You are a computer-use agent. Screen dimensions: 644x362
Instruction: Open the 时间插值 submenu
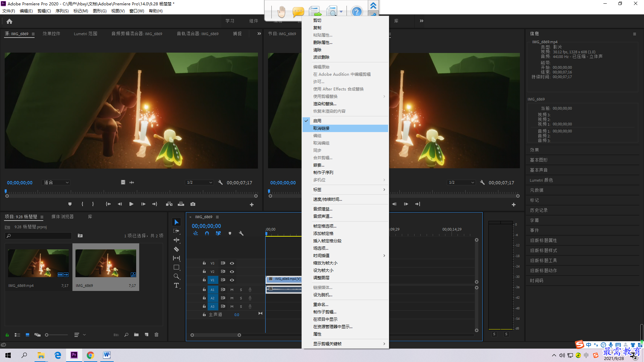(345, 256)
